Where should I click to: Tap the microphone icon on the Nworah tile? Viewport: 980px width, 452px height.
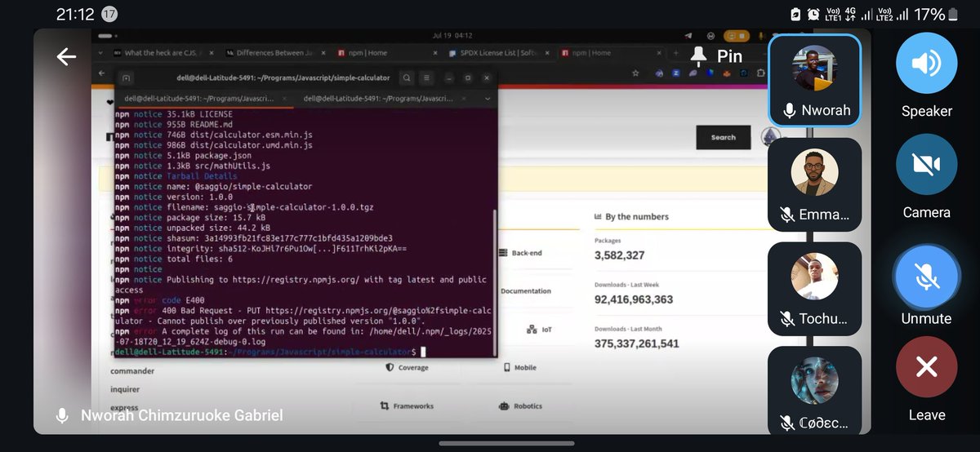pyautogui.click(x=789, y=110)
